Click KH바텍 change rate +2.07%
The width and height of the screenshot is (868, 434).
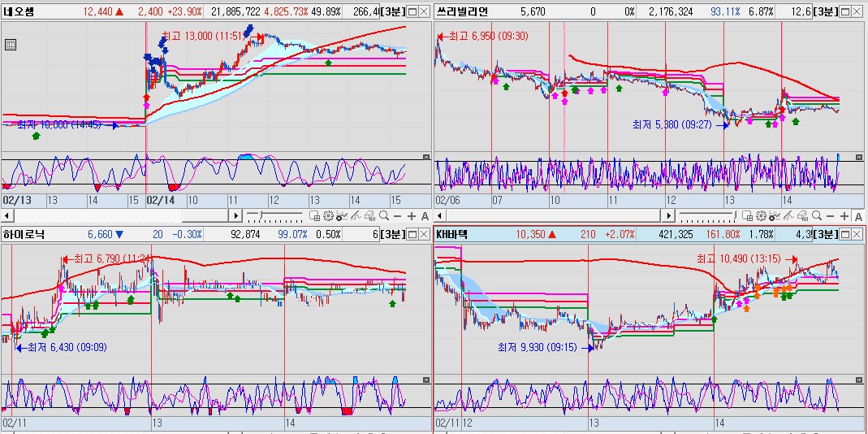point(619,234)
